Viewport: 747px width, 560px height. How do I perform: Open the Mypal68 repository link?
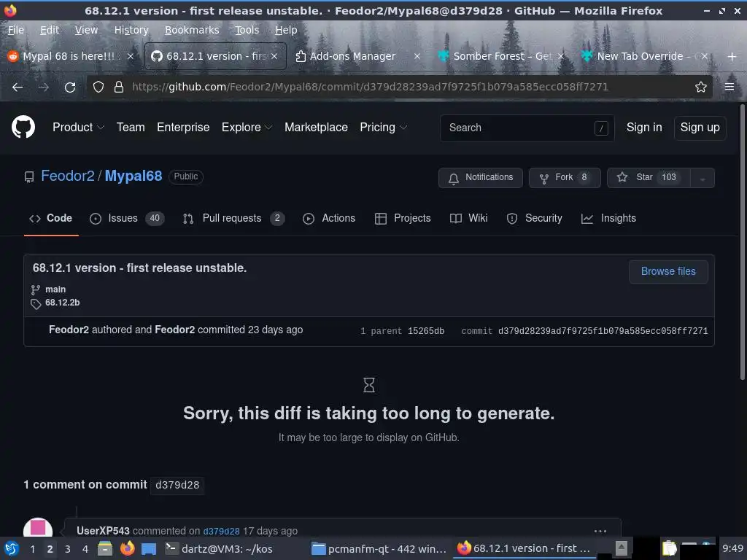(133, 176)
